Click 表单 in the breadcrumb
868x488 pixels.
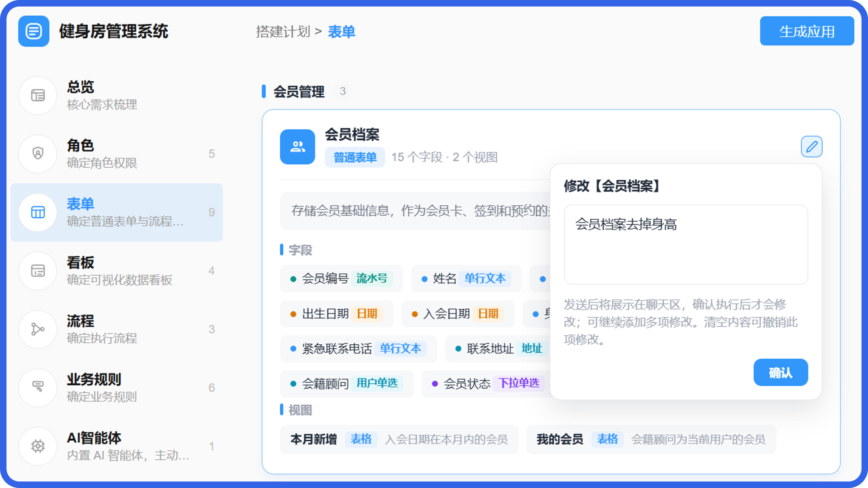tap(342, 32)
